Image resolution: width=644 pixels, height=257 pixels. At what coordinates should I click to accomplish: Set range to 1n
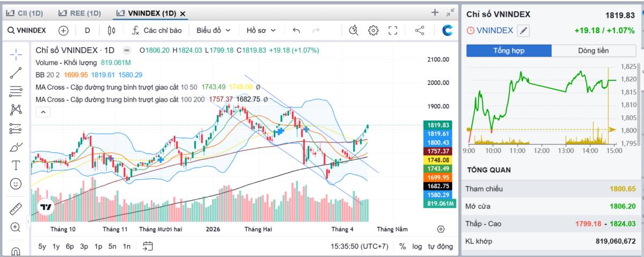coord(127,246)
